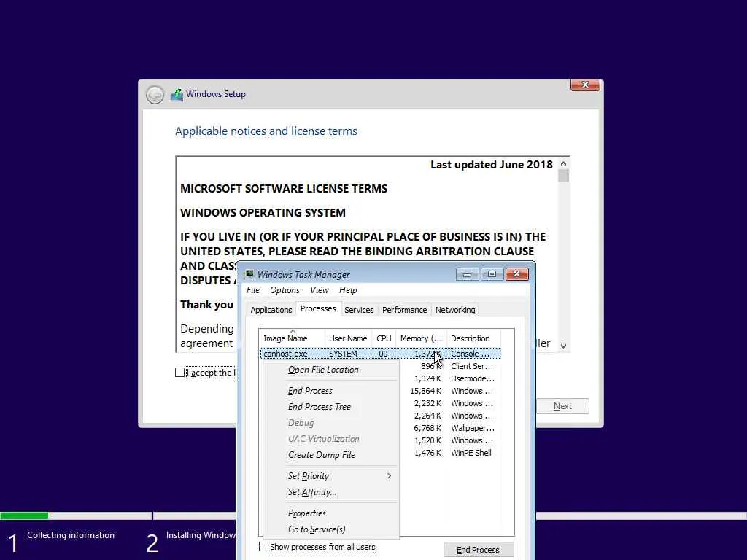Click the Windows Setup back arrow icon
747x560 pixels.
155,94
